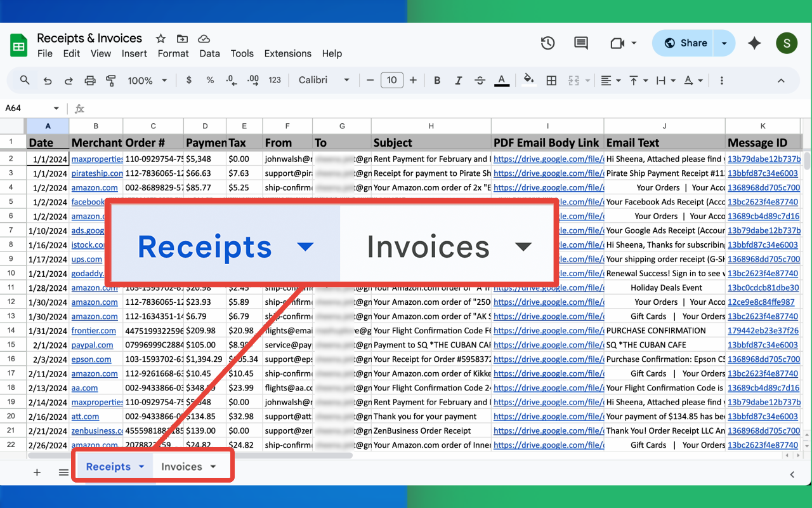This screenshot has height=508, width=812.
Task: Open the Receipts sheet tab menu arrow
Action: coord(140,465)
